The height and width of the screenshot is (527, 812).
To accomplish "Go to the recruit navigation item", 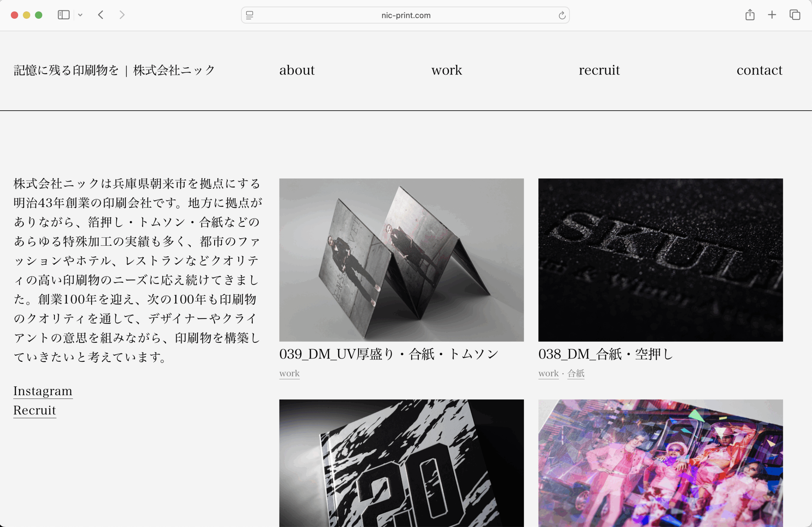I will coord(599,70).
